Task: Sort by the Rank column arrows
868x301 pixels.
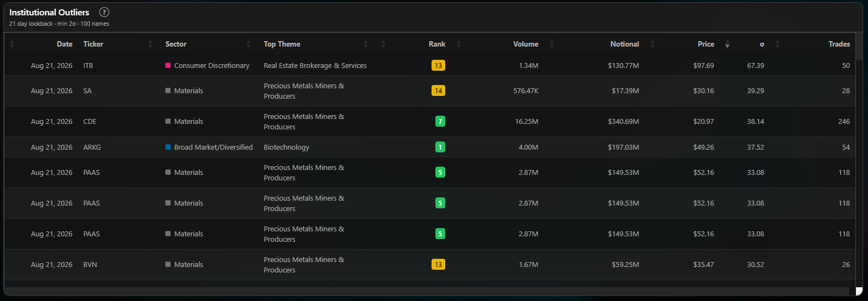Action: 459,44
